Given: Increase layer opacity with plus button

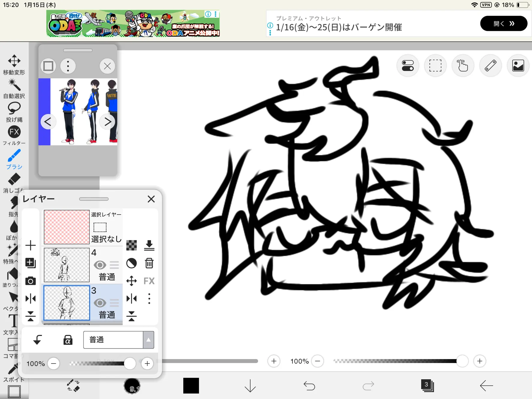Looking at the screenshot, I should [147, 364].
